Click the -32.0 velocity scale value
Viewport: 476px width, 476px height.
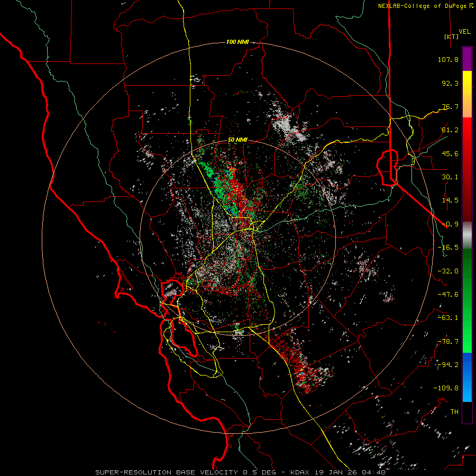pyautogui.click(x=448, y=271)
